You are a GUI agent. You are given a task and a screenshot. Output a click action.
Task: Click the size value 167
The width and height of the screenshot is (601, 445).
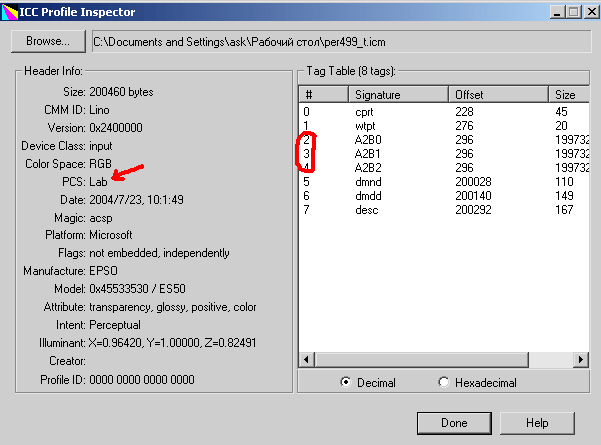564,210
